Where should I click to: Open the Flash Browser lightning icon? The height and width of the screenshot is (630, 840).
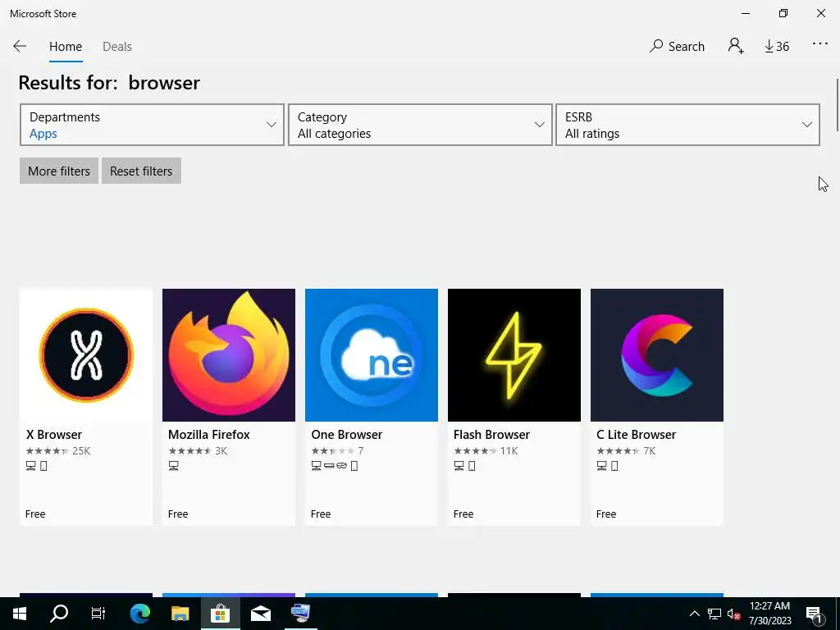pyautogui.click(x=514, y=355)
